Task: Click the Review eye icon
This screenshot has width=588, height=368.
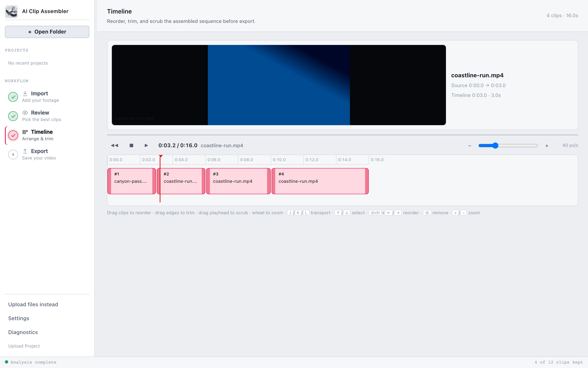Action: click(25, 113)
